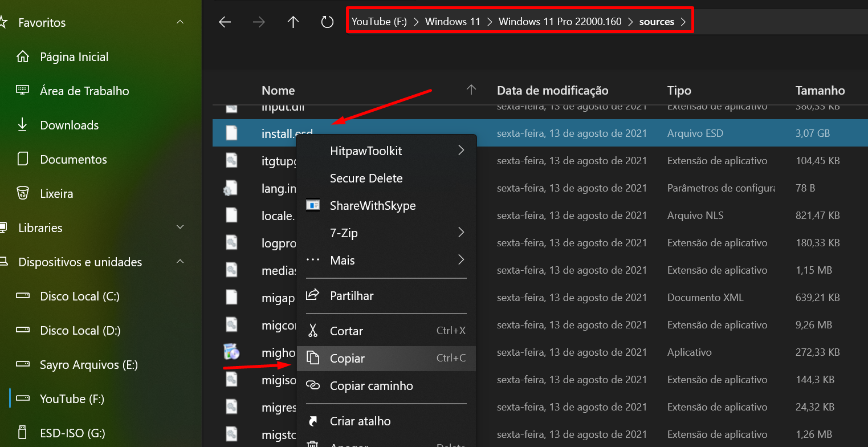Jump to YouTube (F:) in address bar
The height and width of the screenshot is (447, 868).
pos(379,22)
